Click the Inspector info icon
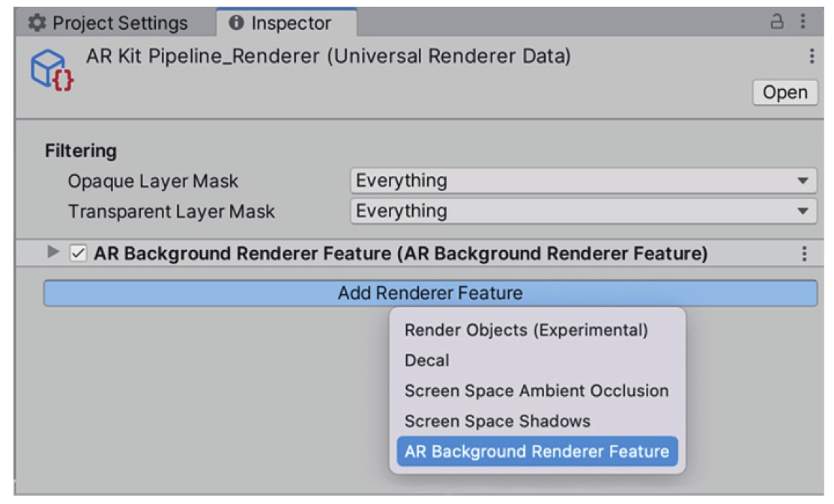This screenshot has width=834, height=504. coord(235,23)
